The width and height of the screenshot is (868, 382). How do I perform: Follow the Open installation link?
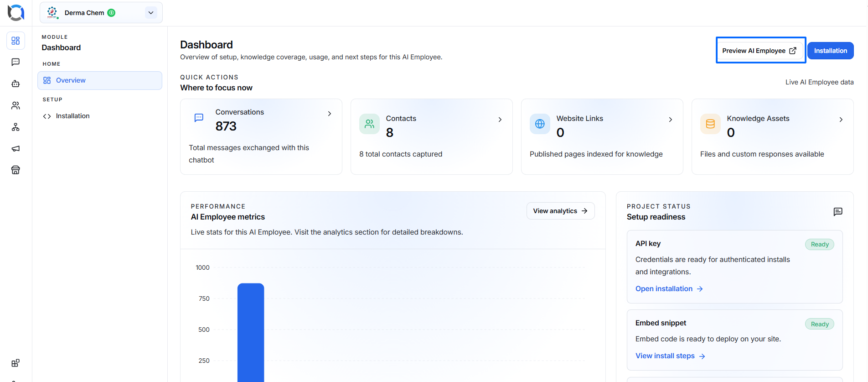[x=669, y=289]
